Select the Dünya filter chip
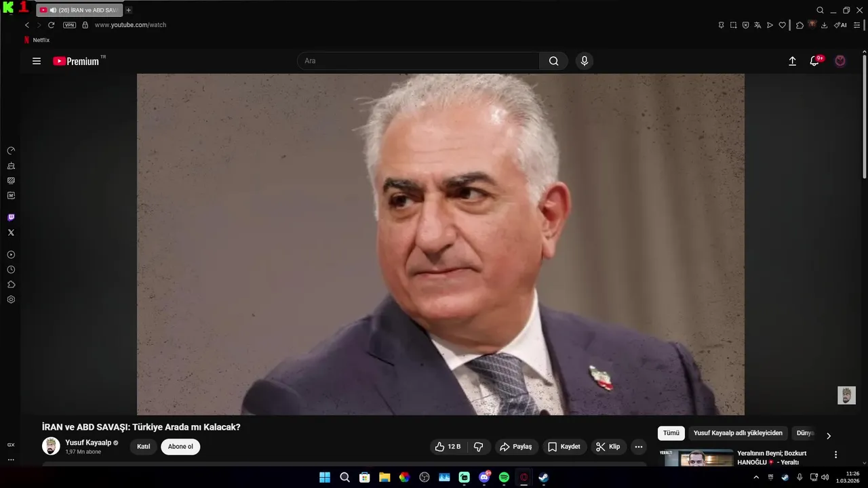Screen dimensions: 868x488 (805, 433)
